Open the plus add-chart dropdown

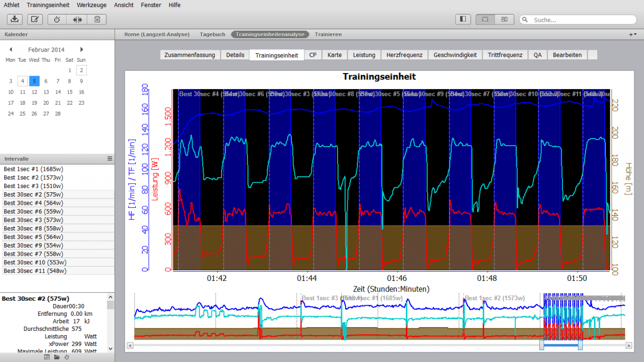click(x=633, y=34)
